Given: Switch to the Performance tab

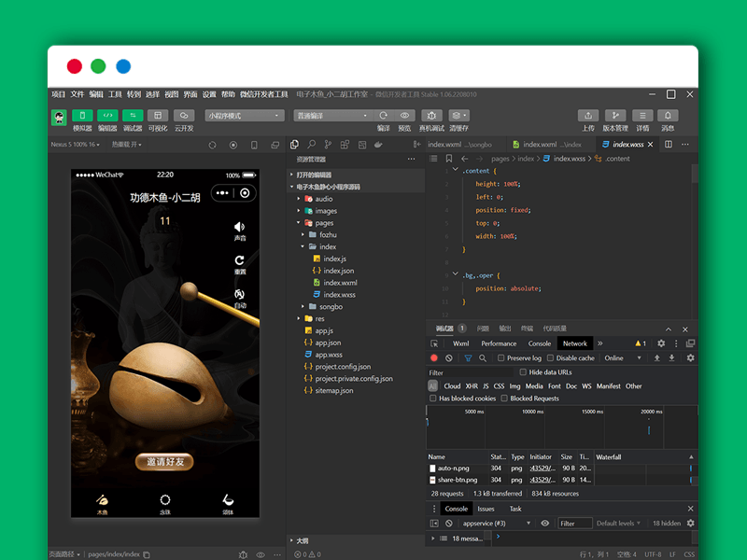Looking at the screenshot, I should point(499,343).
